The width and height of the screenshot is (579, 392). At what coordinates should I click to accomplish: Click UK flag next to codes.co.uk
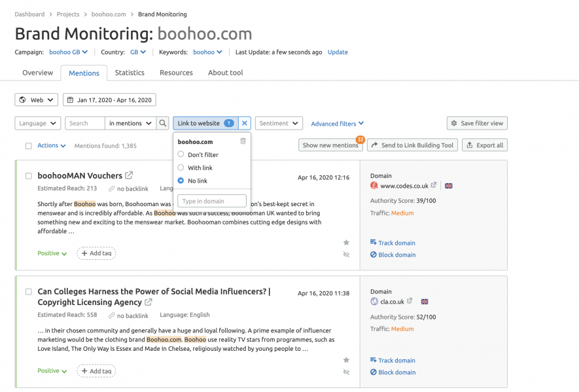[x=449, y=186]
